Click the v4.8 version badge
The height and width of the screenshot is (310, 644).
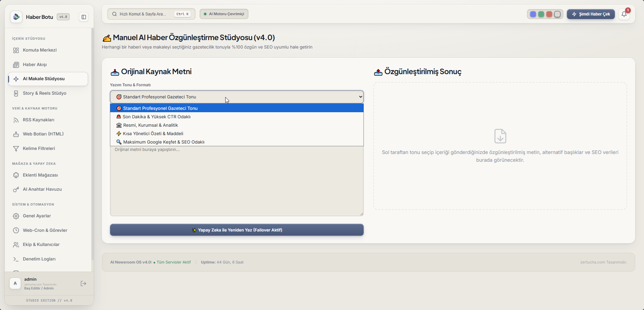click(63, 17)
